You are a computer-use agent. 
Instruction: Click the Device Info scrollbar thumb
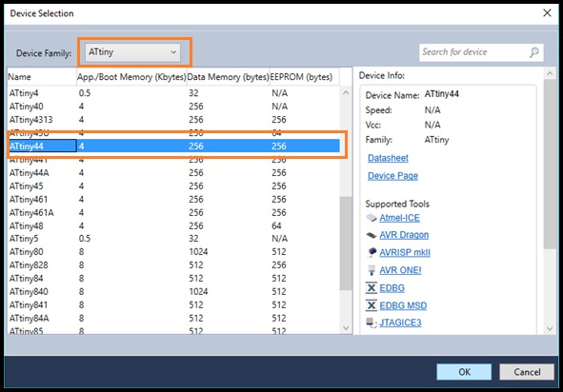tap(550, 164)
